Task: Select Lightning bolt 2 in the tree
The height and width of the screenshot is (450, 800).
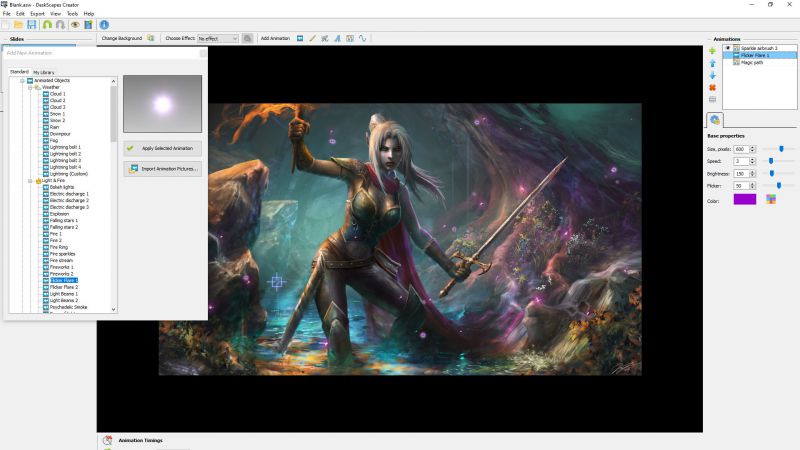Action: coord(65,153)
